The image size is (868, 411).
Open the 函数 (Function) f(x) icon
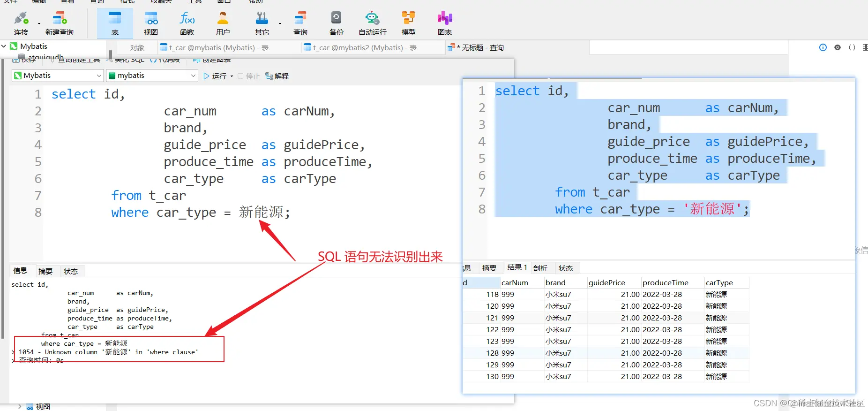point(187,23)
